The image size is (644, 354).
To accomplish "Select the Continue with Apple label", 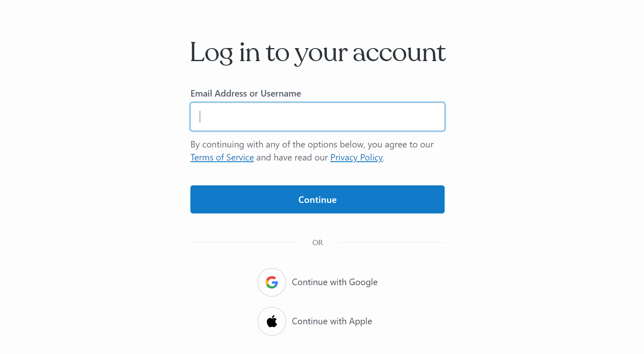I will tap(332, 321).
